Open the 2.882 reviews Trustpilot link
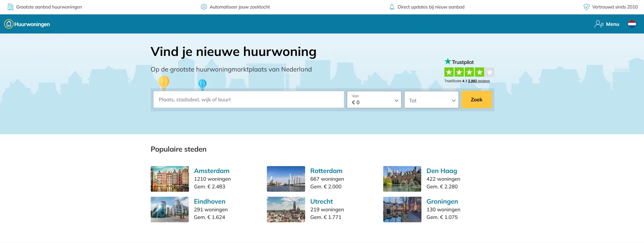Screen dimensions: 644x243 pyautogui.click(x=479, y=81)
